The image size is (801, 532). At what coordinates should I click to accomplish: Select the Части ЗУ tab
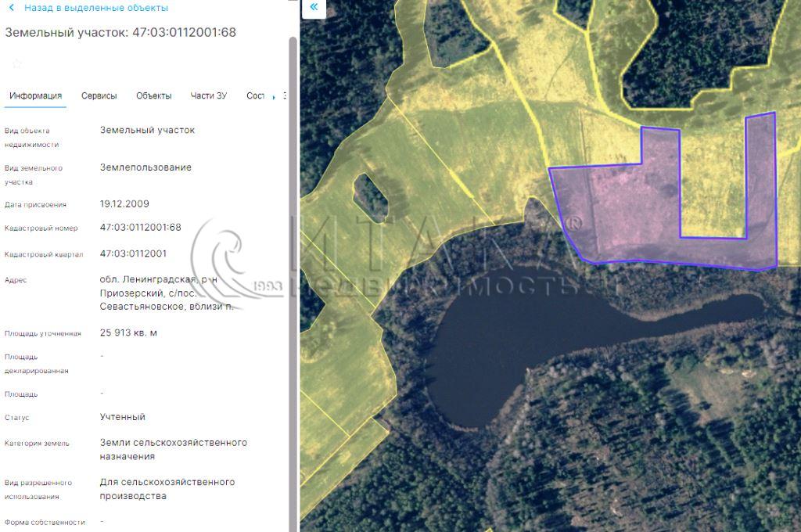(208, 95)
